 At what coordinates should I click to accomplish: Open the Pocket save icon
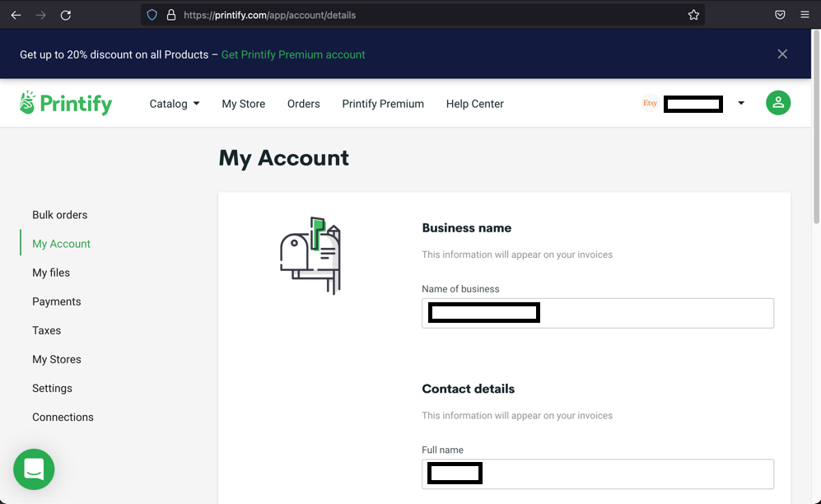tap(780, 15)
